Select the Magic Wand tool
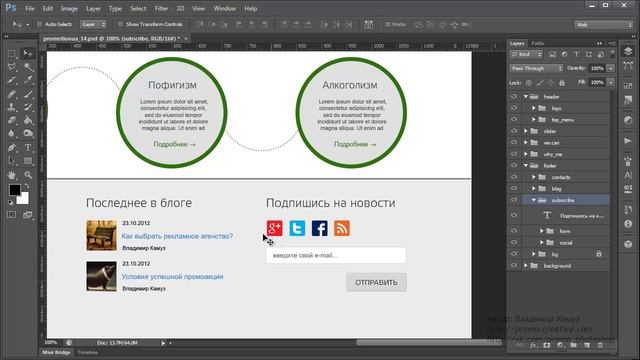Image resolution: width=640 pixels, height=360 pixels. point(28,67)
